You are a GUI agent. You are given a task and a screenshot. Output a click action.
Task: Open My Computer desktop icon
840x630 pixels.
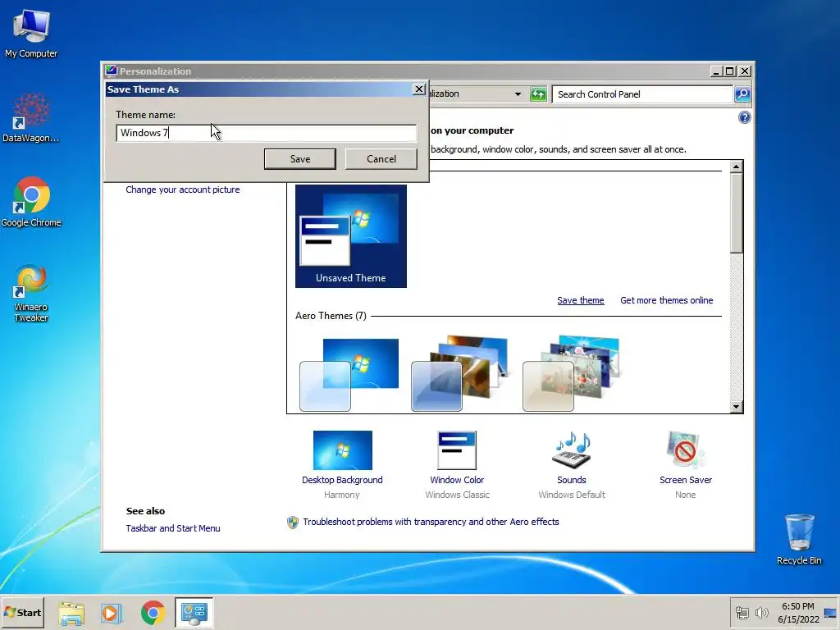(x=31, y=33)
